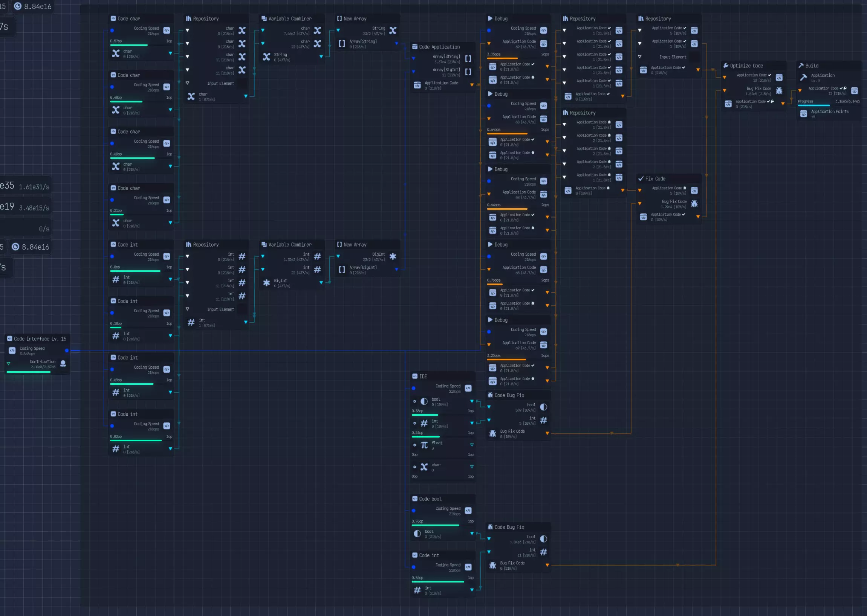Click the Application Points icon in Build node
Viewport: 867px width, 616px height.
tap(803, 114)
